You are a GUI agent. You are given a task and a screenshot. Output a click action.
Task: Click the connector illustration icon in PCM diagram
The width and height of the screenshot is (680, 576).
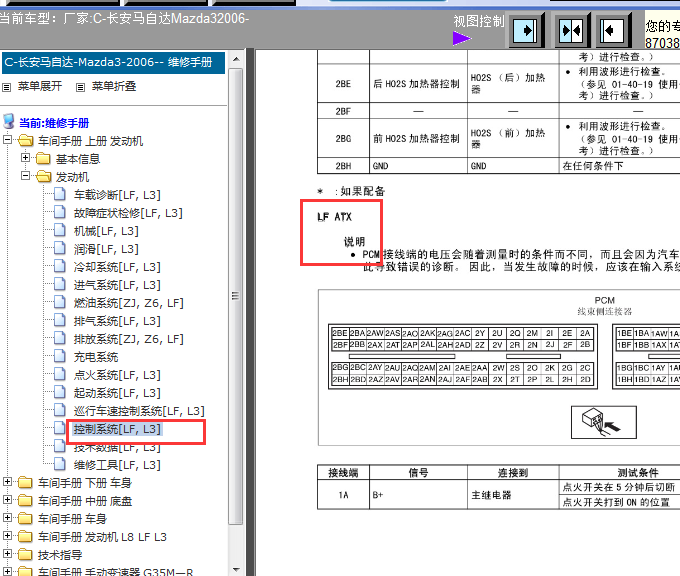(x=604, y=422)
